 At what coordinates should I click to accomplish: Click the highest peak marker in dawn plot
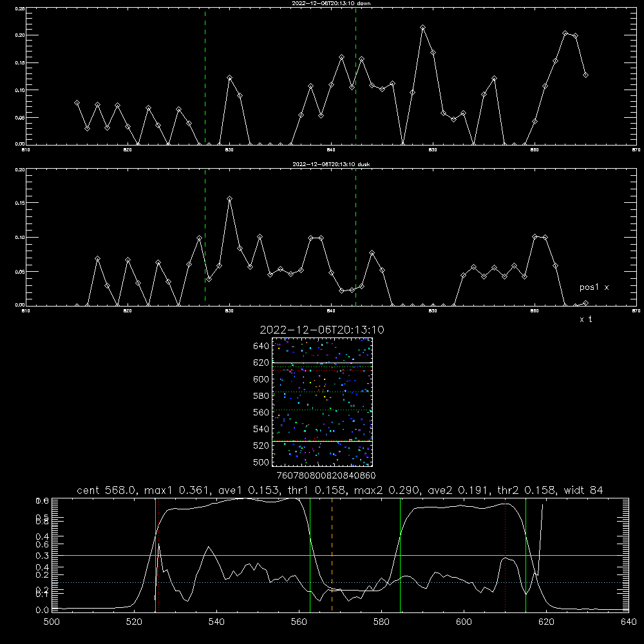pyautogui.click(x=422, y=28)
